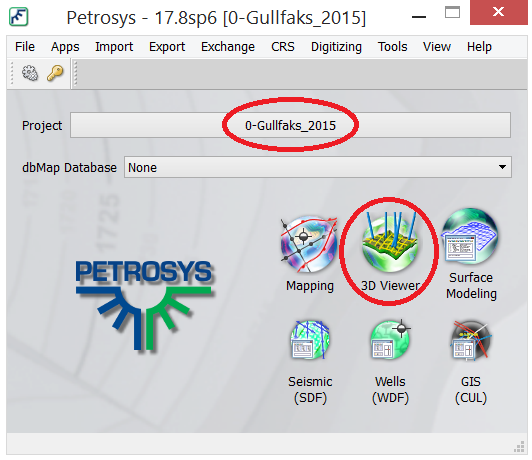The width and height of the screenshot is (532, 460).
Task: Open the Exchange menu
Action: [228, 46]
